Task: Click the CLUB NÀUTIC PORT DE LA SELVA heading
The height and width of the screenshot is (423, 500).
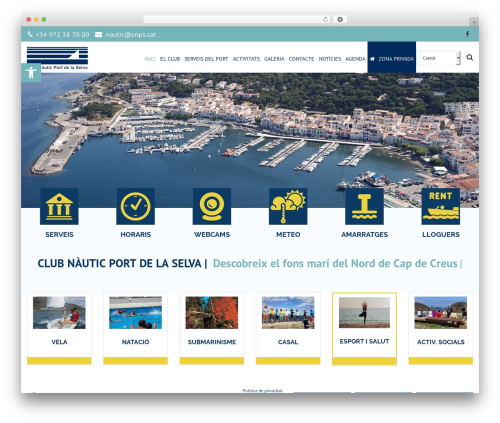Action: 119,263
